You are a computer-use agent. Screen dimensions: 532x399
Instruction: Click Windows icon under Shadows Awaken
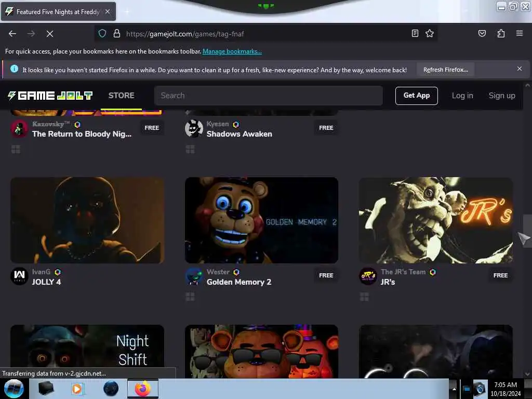(190, 149)
